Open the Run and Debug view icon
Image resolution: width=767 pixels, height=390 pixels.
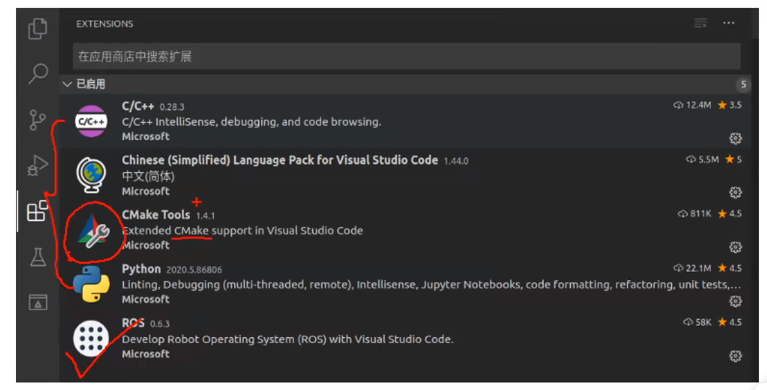(x=38, y=165)
